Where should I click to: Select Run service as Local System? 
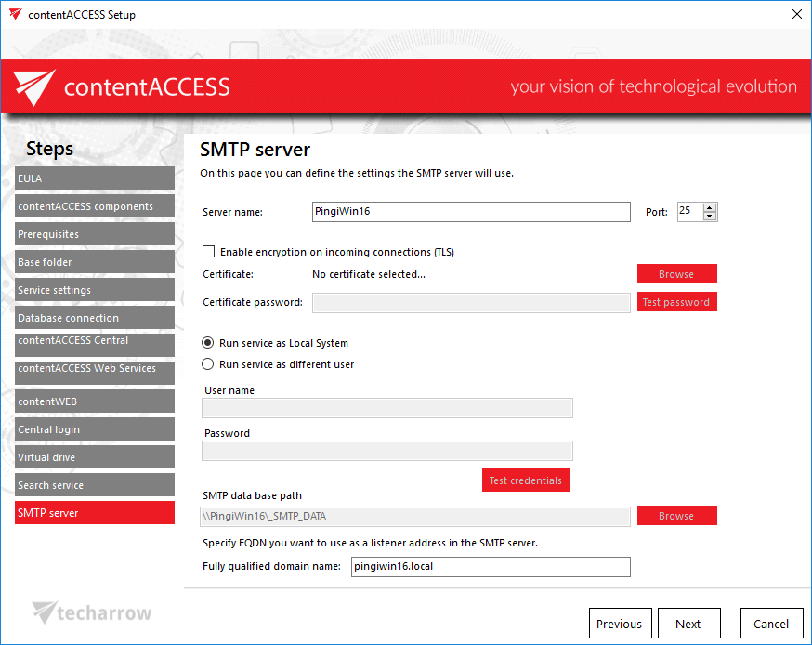point(209,343)
